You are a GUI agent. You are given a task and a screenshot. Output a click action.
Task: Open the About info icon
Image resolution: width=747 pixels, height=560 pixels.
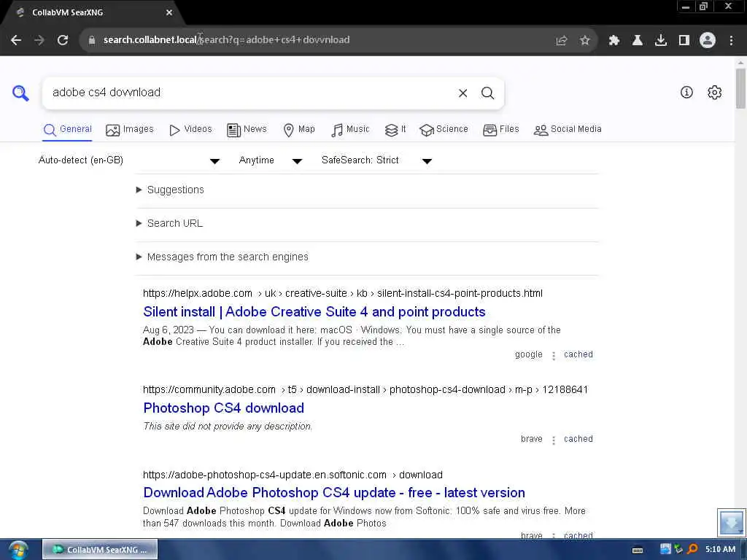[x=686, y=93]
